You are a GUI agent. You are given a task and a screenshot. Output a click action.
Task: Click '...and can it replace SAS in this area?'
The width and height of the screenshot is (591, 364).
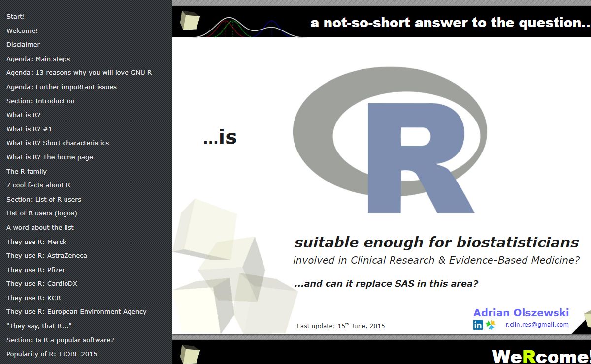pyautogui.click(x=386, y=284)
